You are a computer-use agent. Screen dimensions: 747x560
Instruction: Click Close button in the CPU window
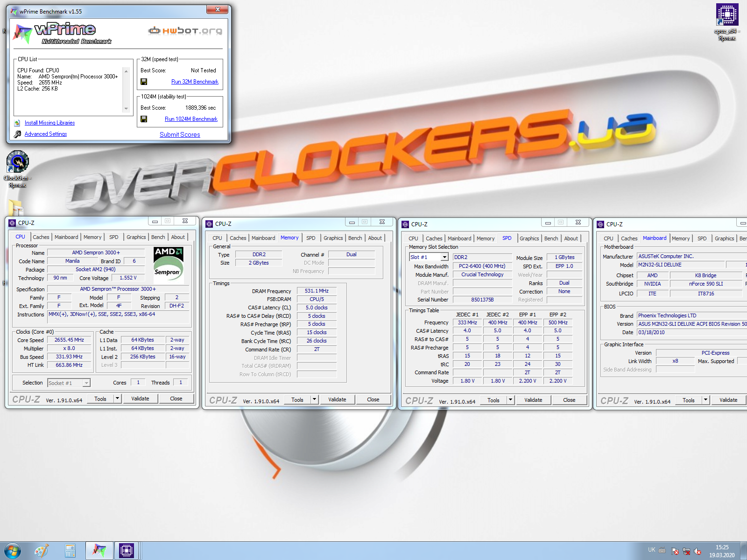point(176,399)
